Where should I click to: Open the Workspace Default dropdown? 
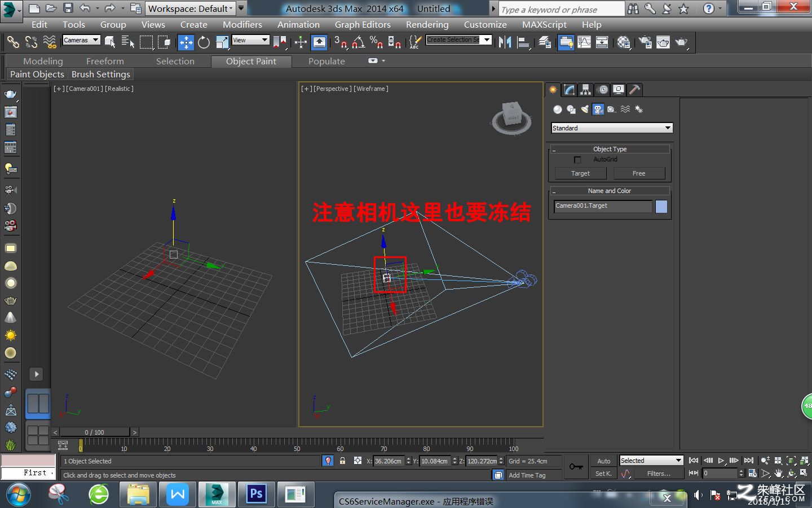pos(190,8)
